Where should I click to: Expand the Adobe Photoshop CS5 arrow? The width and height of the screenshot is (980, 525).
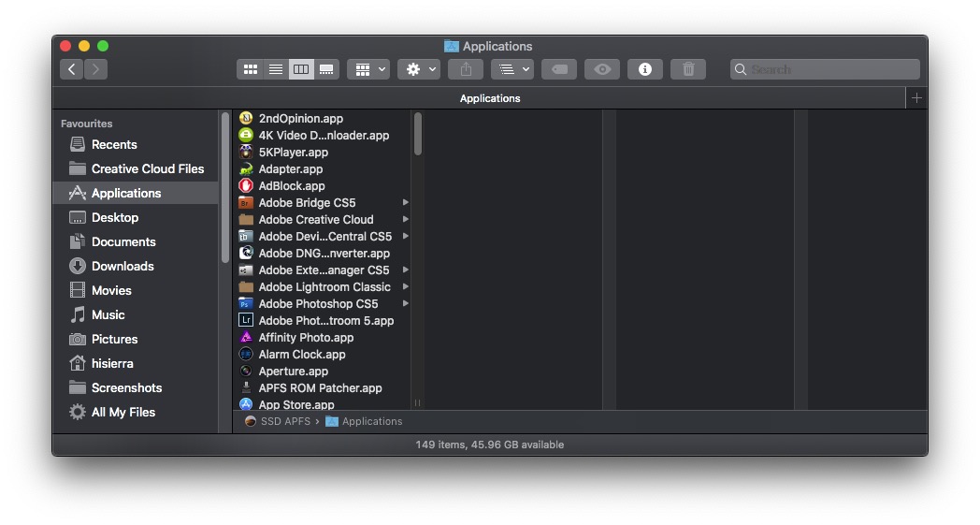pyautogui.click(x=406, y=304)
